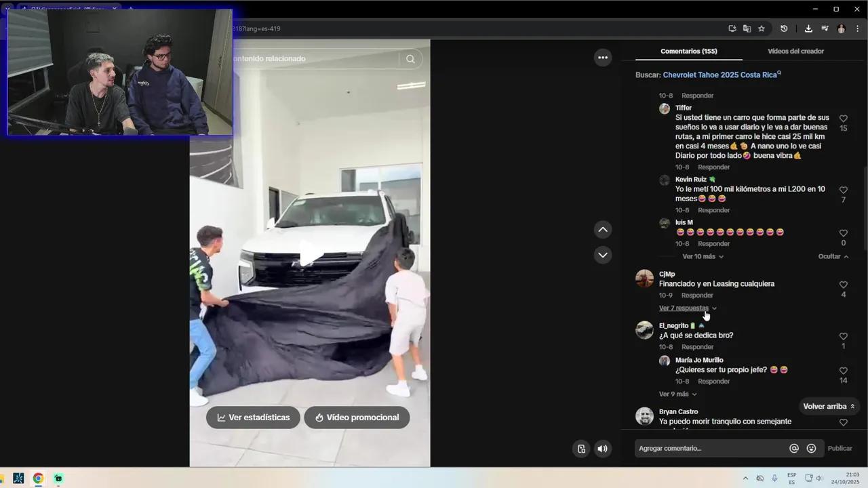Switch to Comentarios (155) tab
Image resolution: width=868 pixels, height=488 pixels.
(688, 51)
